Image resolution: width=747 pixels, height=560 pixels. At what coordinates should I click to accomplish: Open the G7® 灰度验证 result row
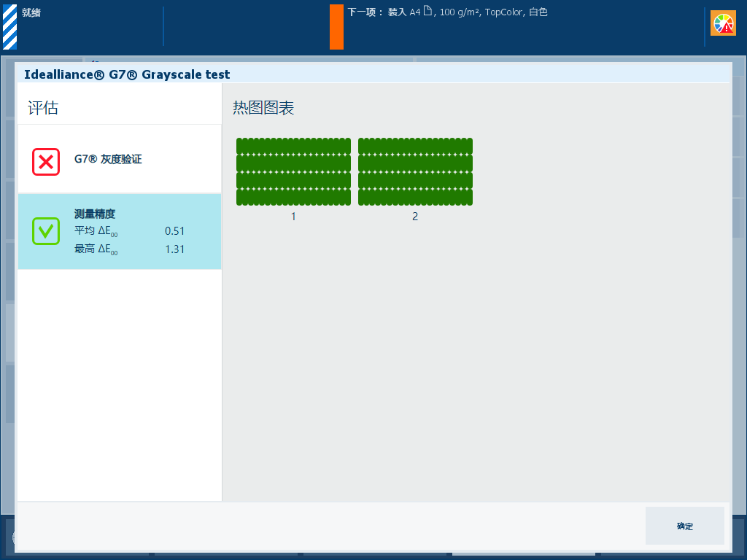coord(120,159)
